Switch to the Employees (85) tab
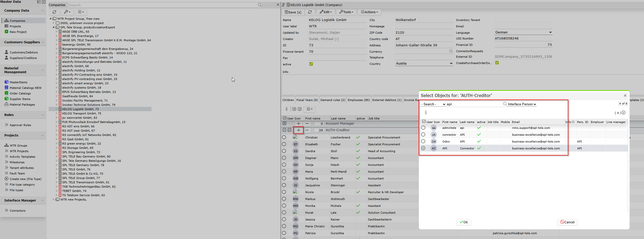 [x=359, y=100]
